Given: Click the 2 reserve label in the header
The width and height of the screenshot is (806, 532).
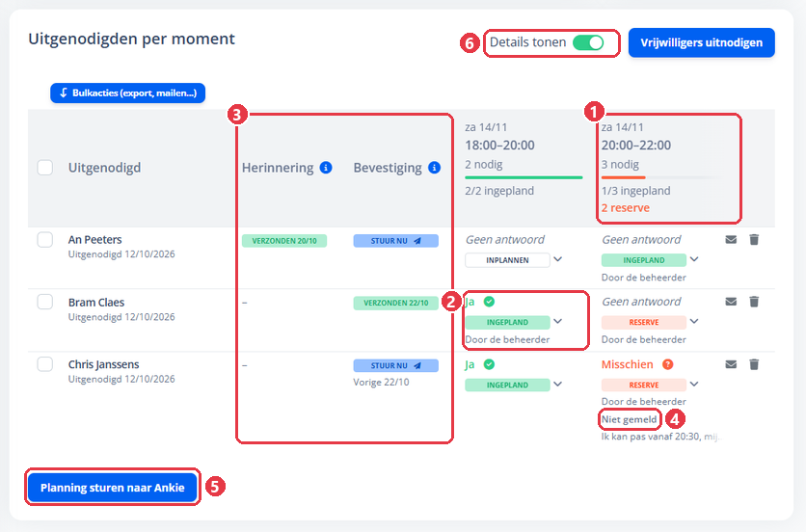Looking at the screenshot, I should coord(626,208).
